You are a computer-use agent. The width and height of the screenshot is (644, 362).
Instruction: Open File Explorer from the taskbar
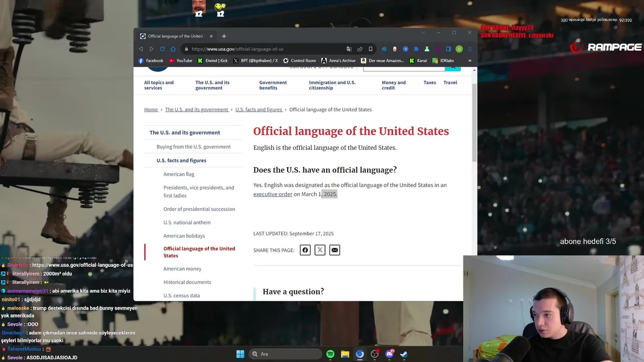click(x=345, y=354)
